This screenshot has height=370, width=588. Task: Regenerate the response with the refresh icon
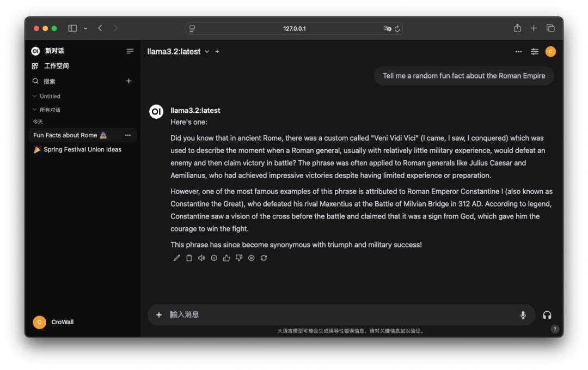click(x=264, y=258)
